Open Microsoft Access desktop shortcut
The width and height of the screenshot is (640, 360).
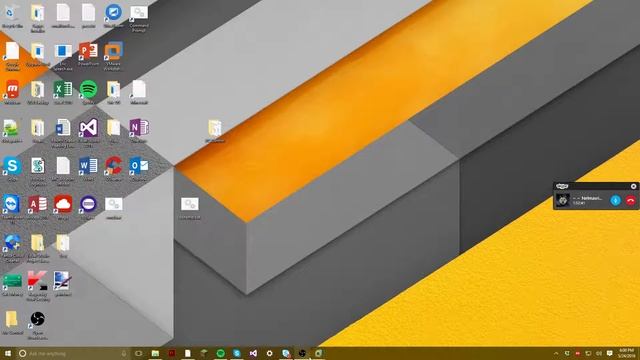click(x=38, y=208)
